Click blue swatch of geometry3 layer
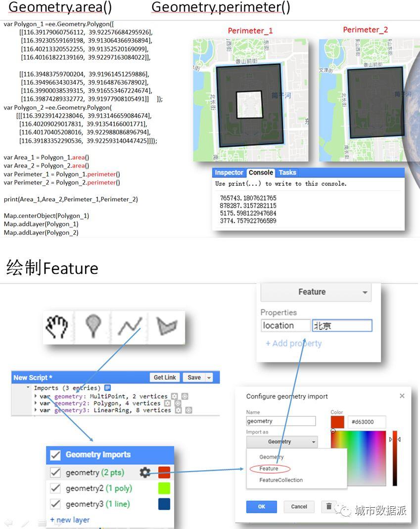The image size is (420, 529). point(164,504)
